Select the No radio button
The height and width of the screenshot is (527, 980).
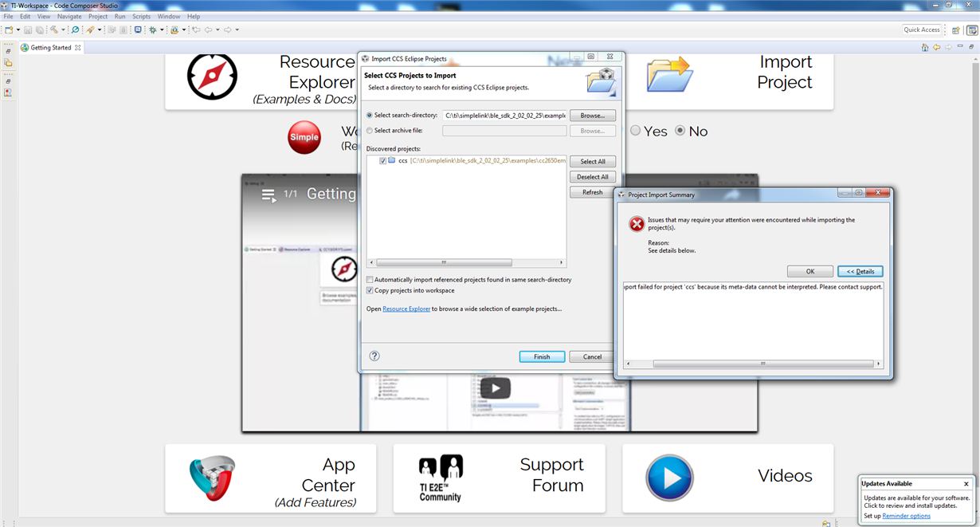680,131
